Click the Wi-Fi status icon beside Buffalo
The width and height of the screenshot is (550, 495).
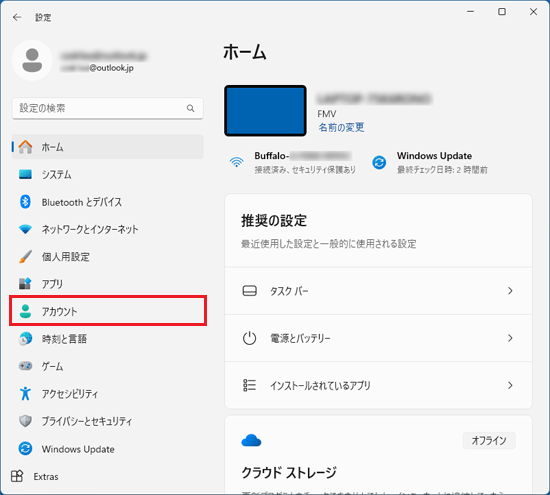pos(236,162)
